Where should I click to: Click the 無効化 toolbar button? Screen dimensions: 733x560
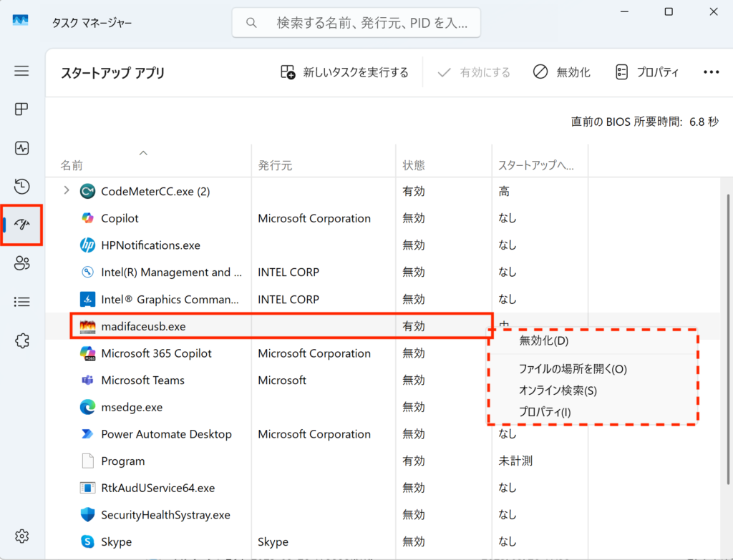tap(562, 72)
